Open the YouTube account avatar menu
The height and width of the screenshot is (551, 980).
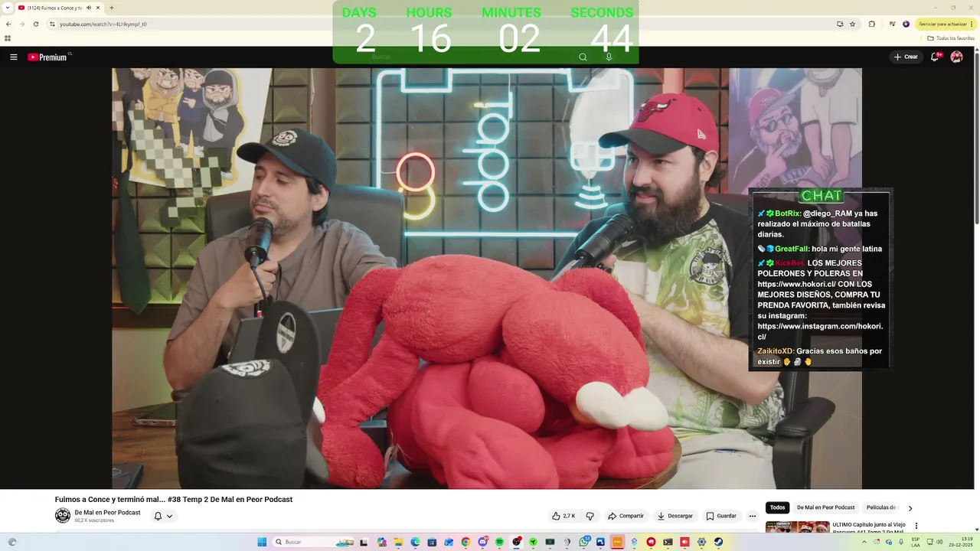coord(956,57)
